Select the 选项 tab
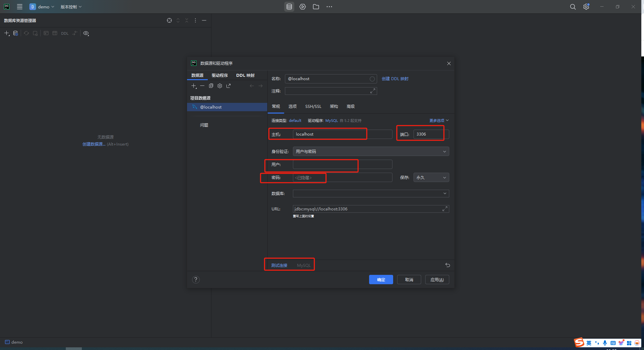Screen dimensions: 644x350 pyautogui.click(x=293, y=107)
